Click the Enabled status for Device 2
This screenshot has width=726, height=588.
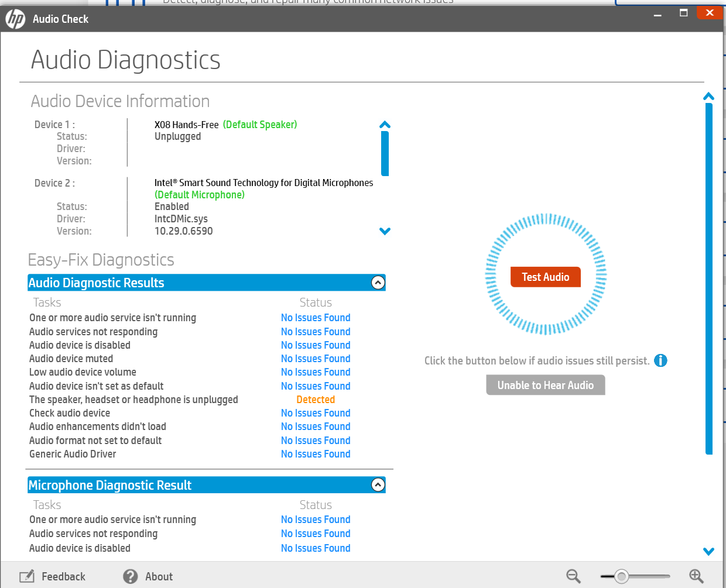(172, 207)
